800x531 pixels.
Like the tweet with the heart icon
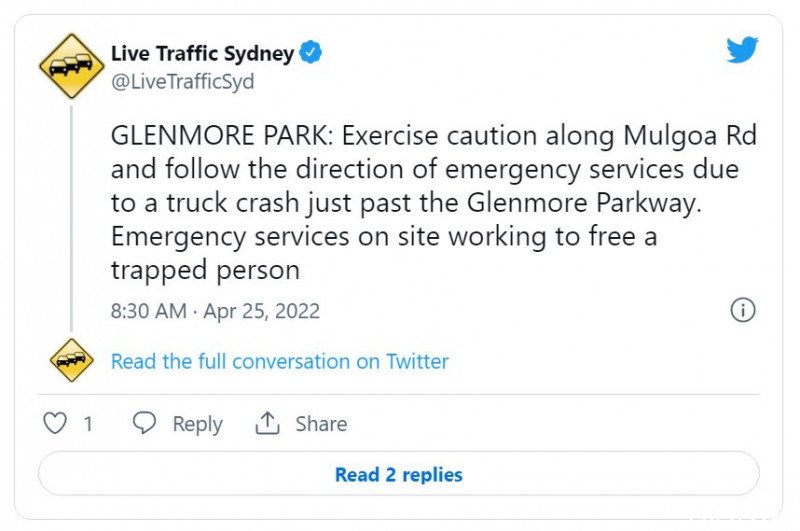55,423
